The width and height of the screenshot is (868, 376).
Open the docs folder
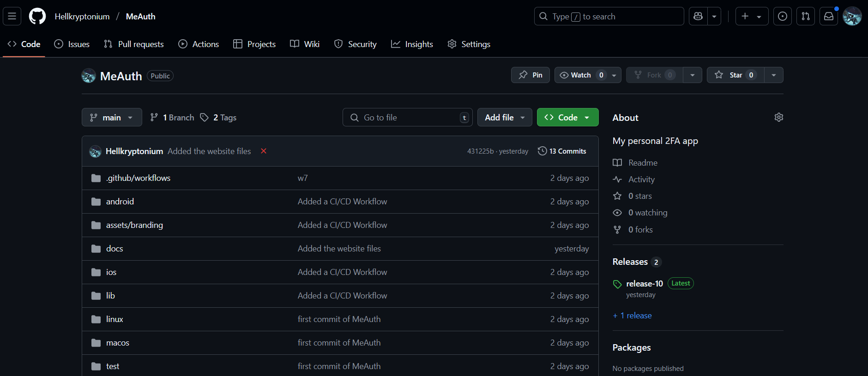[x=115, y=248]
